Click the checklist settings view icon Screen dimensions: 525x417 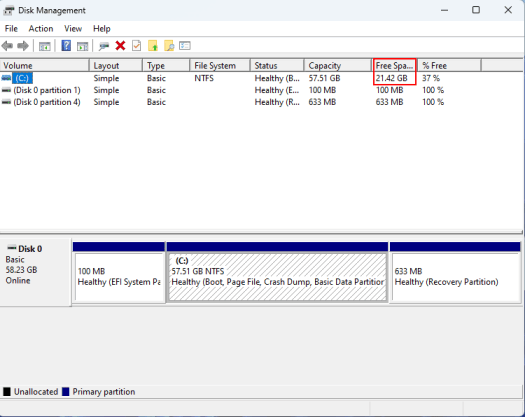point(185,46)
